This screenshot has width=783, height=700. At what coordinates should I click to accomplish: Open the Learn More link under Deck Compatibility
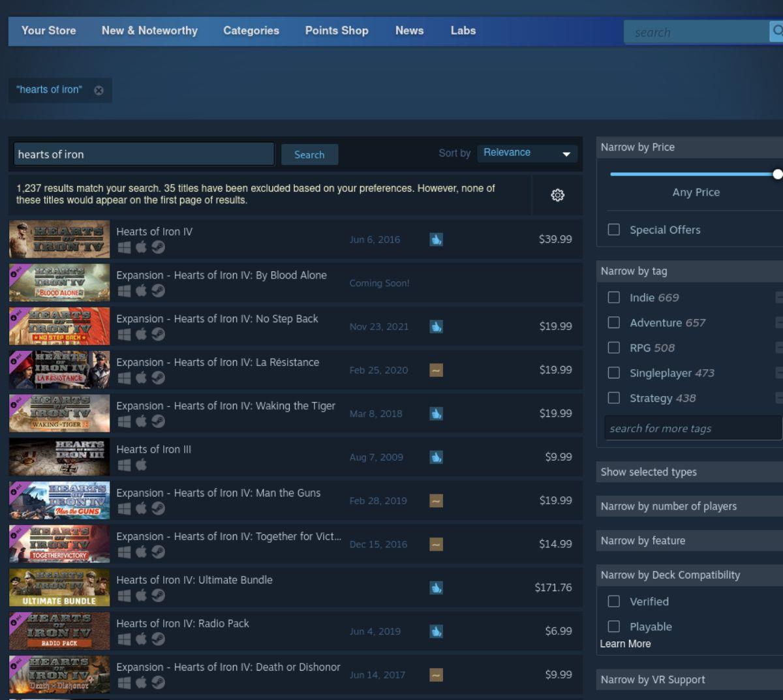[624, 643]
